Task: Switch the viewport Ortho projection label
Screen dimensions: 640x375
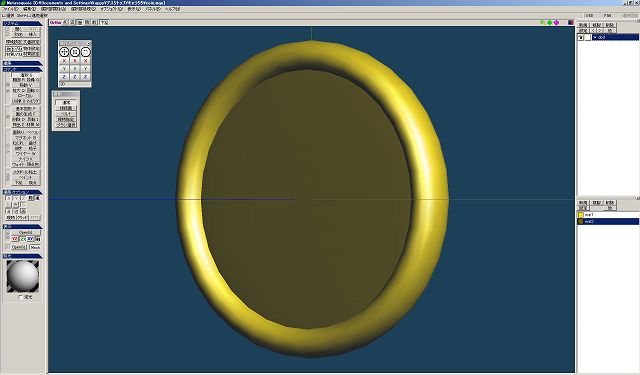Action: click(56, 22)
